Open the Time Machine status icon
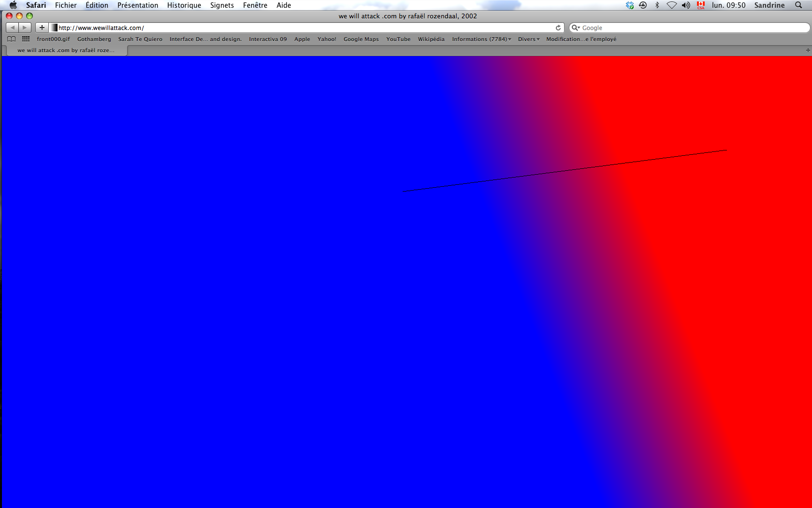 click(x=643, y=5)
